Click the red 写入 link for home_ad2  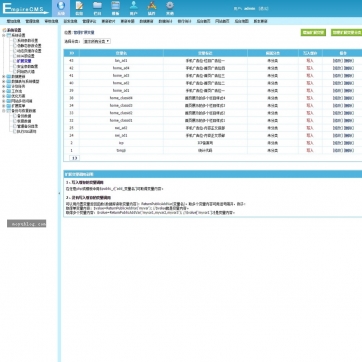coord(310,83)
